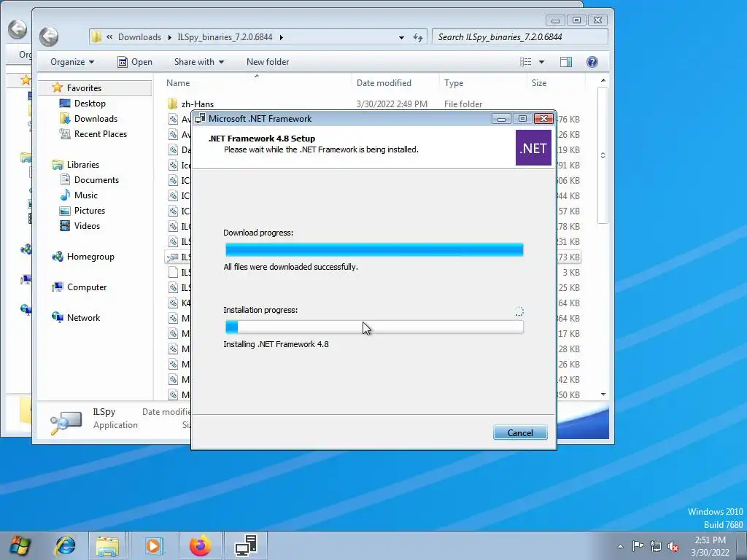Toggle the preview pane icon
The image size is (747, 560).
[566, 62]
